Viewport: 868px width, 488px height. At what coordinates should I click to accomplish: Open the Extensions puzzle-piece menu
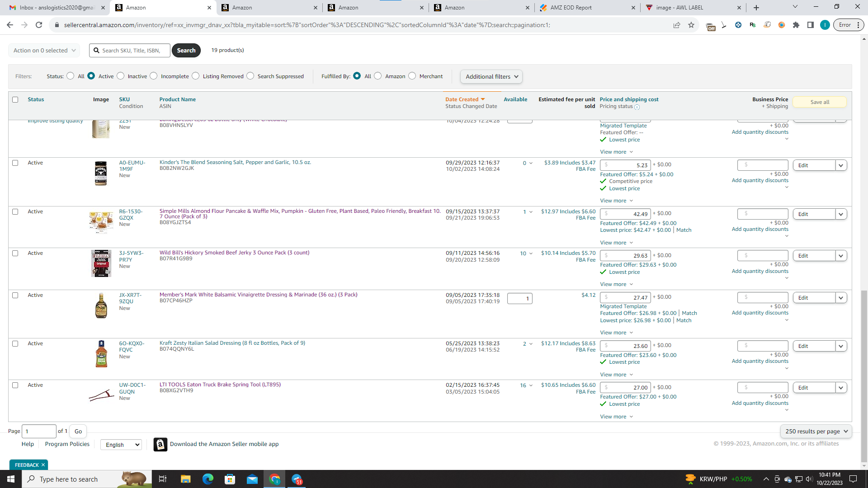point(796,25)
